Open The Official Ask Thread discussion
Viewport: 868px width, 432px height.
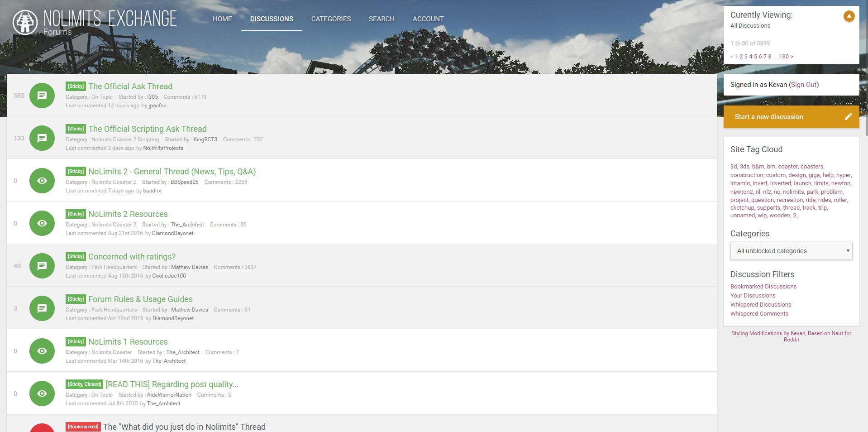click(130, 86)
